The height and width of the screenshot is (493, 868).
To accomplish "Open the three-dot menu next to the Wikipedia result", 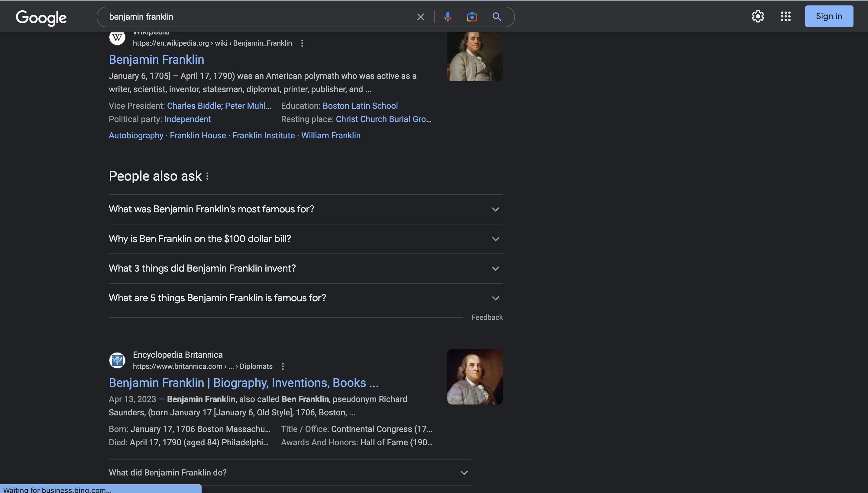I will tap(302, 43).
